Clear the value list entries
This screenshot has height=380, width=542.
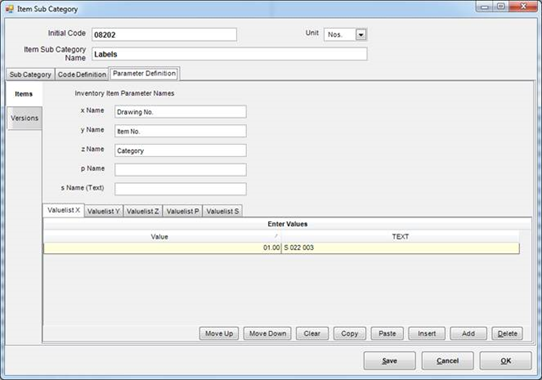click(x=312, y=334)
